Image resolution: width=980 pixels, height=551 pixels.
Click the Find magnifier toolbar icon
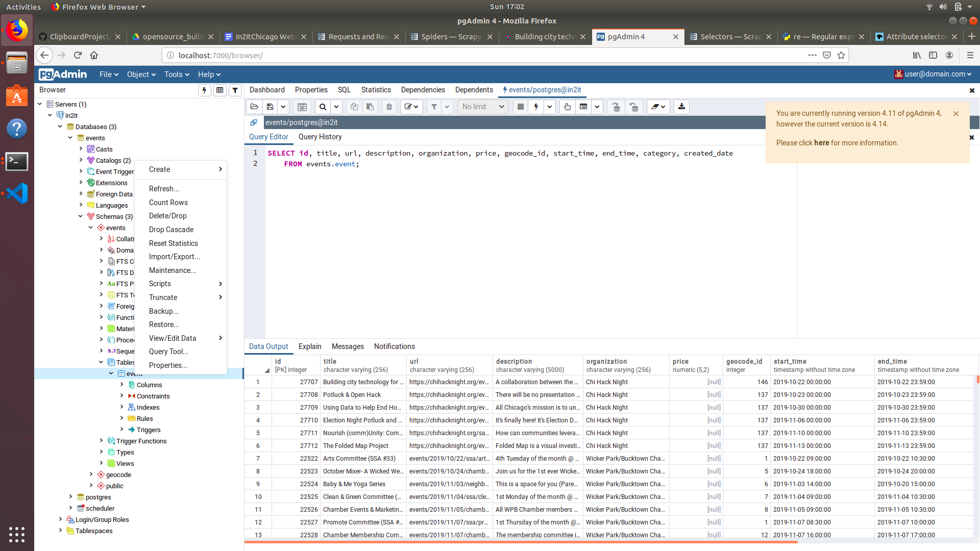(323, 107)
